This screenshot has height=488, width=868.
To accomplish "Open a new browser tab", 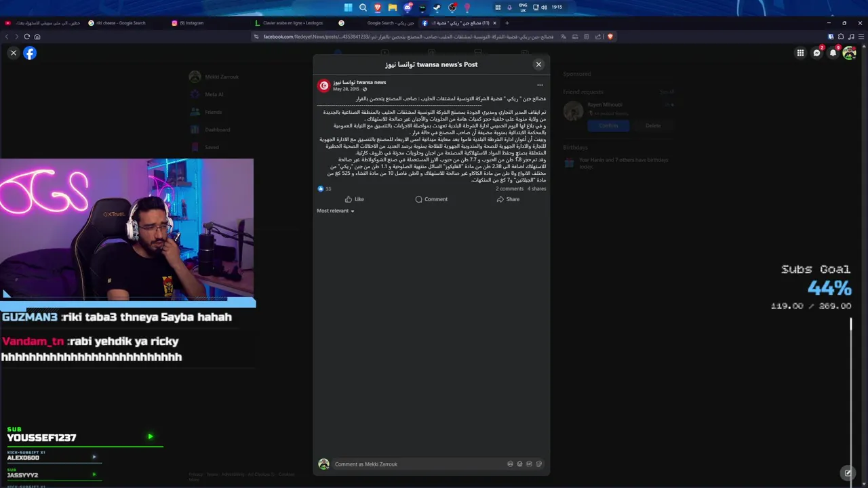I will coord(507,23).
